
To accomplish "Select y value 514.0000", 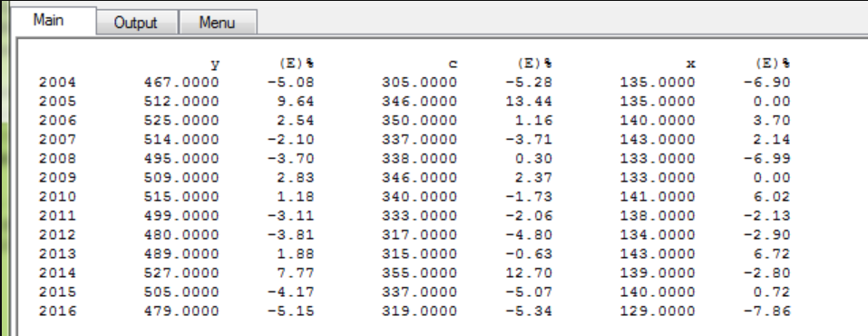I will [x=181, y=139].
